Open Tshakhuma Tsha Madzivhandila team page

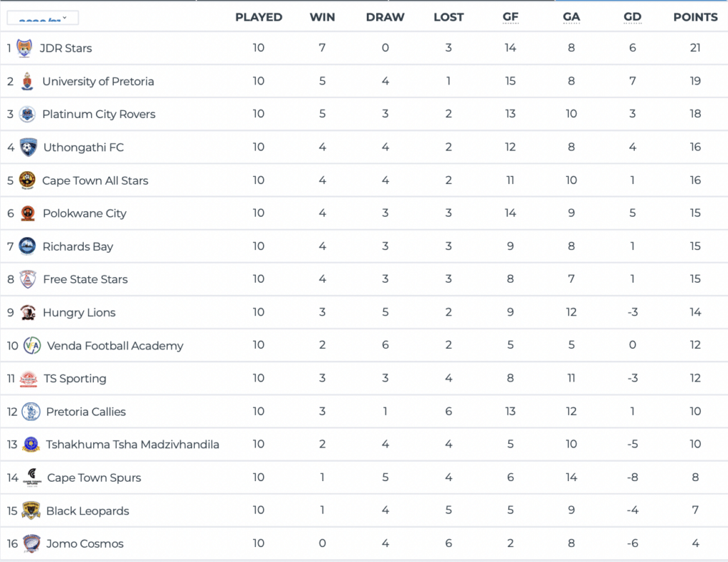(132, 445)
